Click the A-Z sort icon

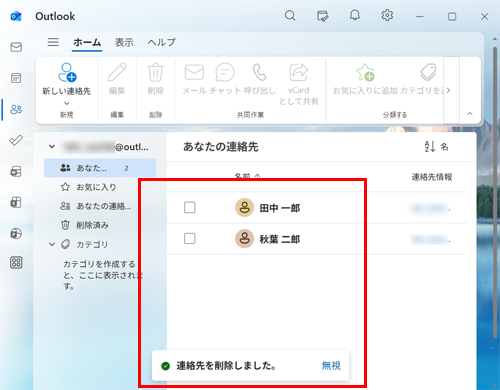coord(430,146)
